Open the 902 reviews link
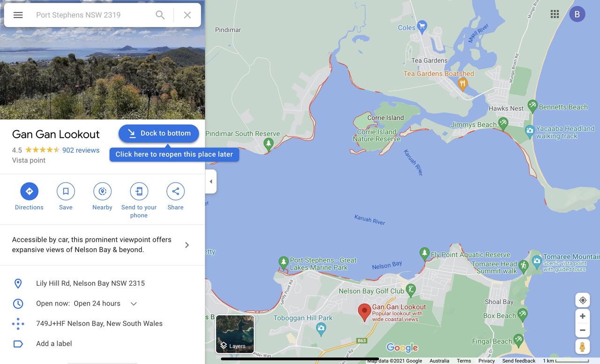Image resolution: width=600 pixels, height=364 pixels. click(81, 150)
